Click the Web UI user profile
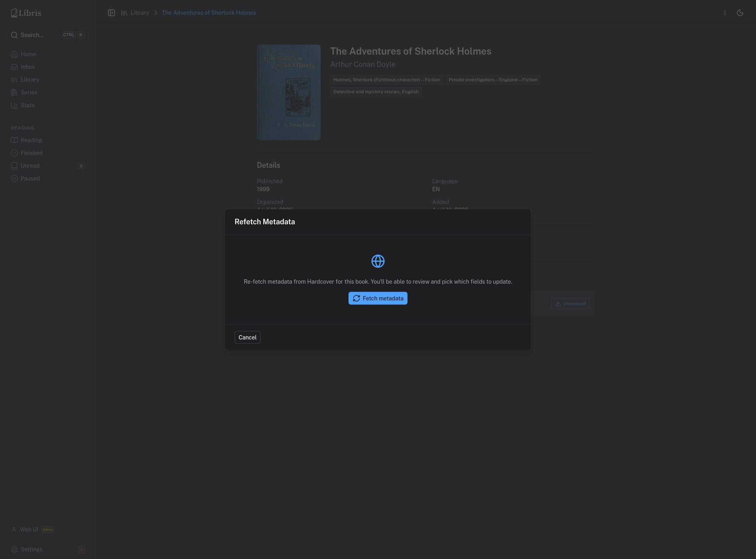Image resolution: width=756 pixels, height=559 pixels. (x=33, y=530)
